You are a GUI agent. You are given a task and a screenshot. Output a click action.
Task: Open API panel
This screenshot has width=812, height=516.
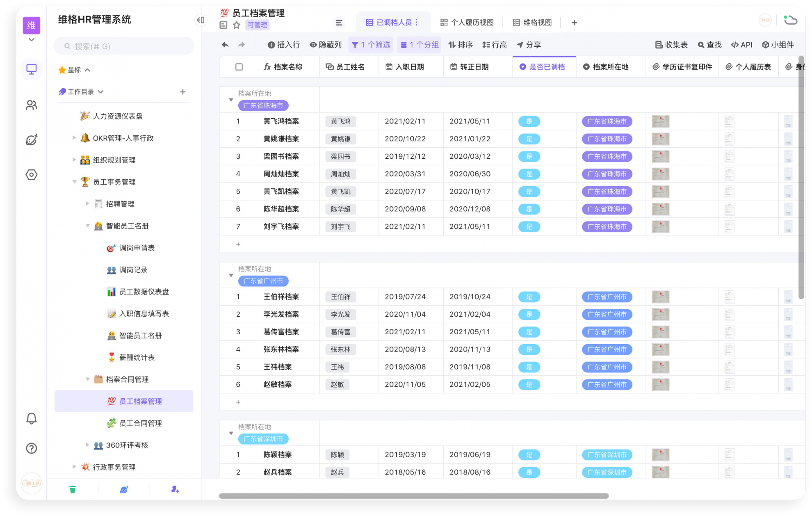click(x=742, y=45)
